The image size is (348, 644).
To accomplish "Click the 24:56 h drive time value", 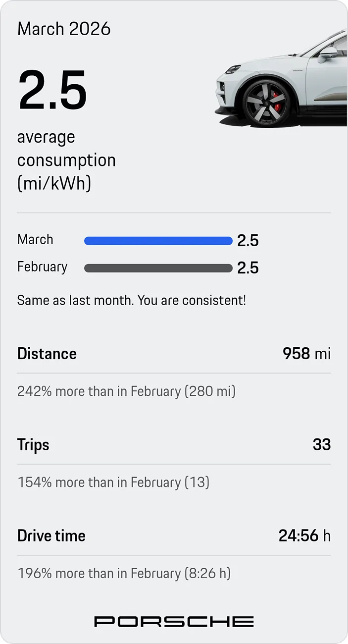I will click(304, 535).
